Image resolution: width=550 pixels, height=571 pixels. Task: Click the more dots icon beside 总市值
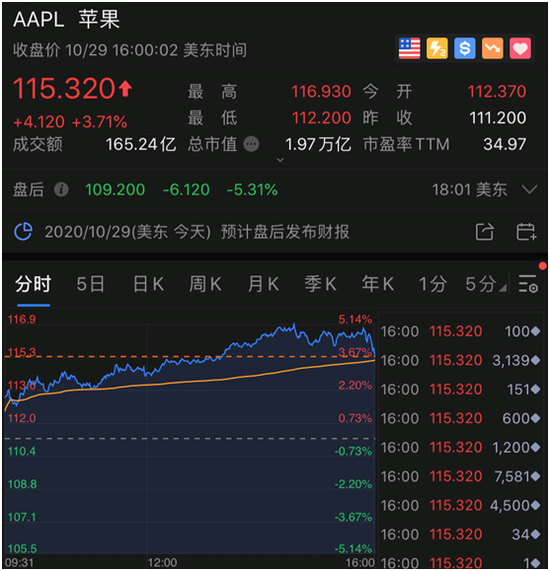[251, 144]
